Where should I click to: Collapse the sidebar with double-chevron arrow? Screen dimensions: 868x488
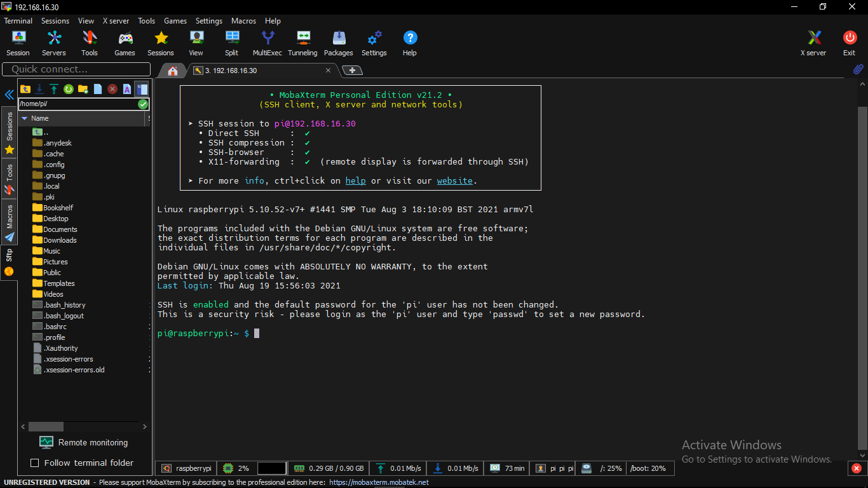click(9, 95)
